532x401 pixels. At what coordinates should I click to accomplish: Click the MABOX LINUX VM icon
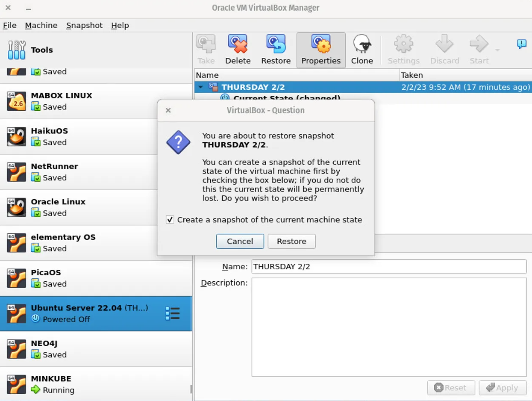[x=17, y=101]
